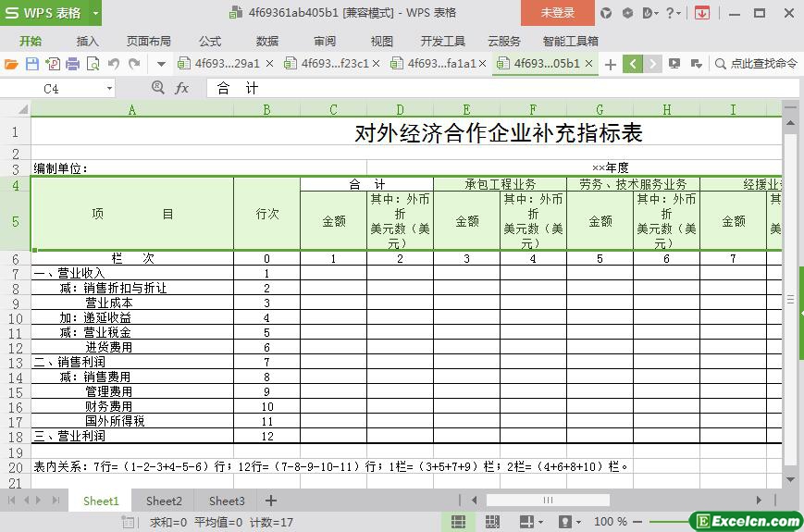Screen dimensions: 804x532
Task: Go to next document tab arrow
Action: click(652, 64)
